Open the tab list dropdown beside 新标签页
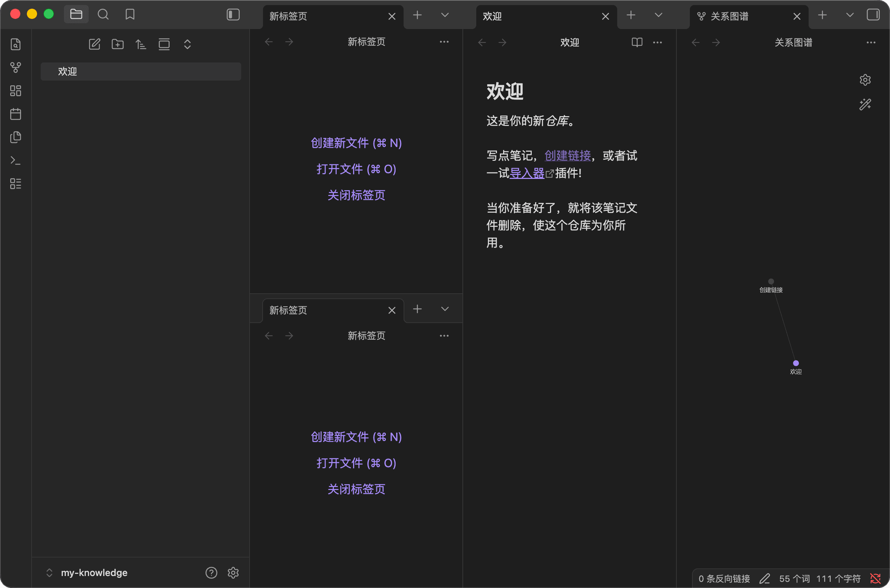This screenshot has height=588, width=890. pyautogui.click(x=445, y=15)
